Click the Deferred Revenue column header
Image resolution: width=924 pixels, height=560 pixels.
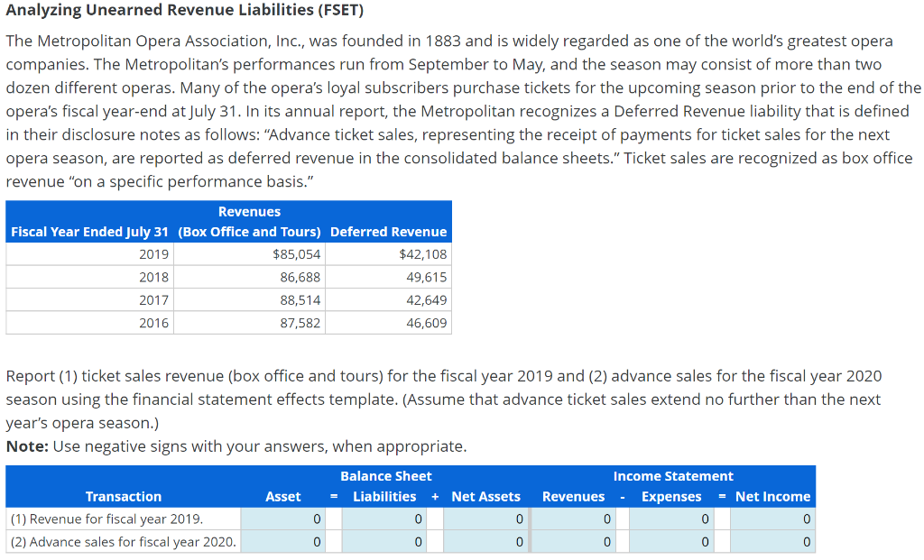[388, 232]
